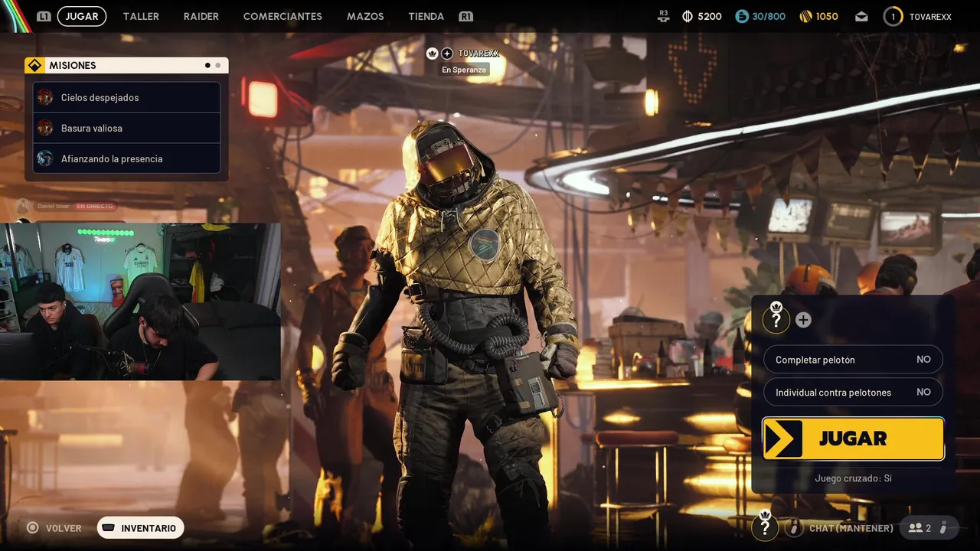
Task: Click the MISIONES panel header
Action: (126, 65)
